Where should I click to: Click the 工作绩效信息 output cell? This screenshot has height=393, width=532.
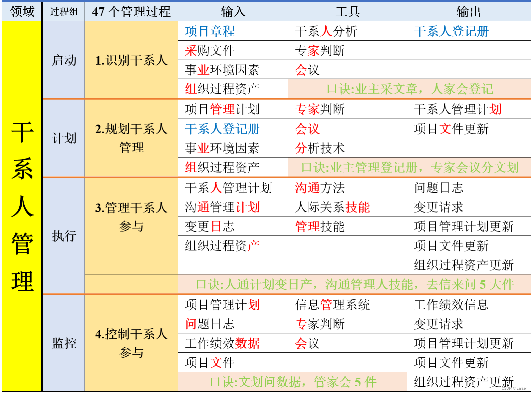pyautogui.click(x=469, y=304)
